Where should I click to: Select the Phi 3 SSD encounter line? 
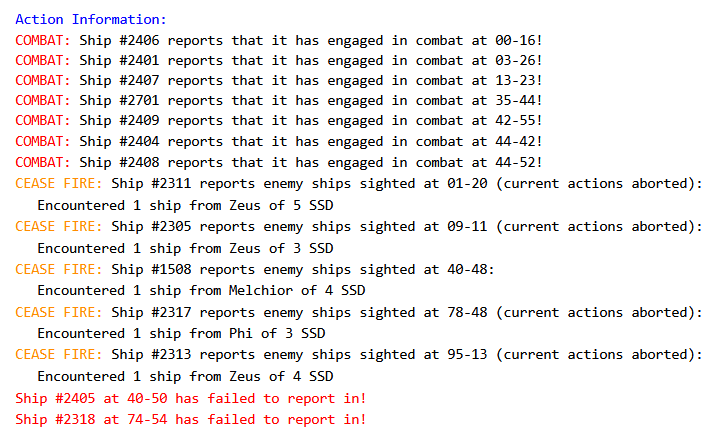[x=181, y=334]
